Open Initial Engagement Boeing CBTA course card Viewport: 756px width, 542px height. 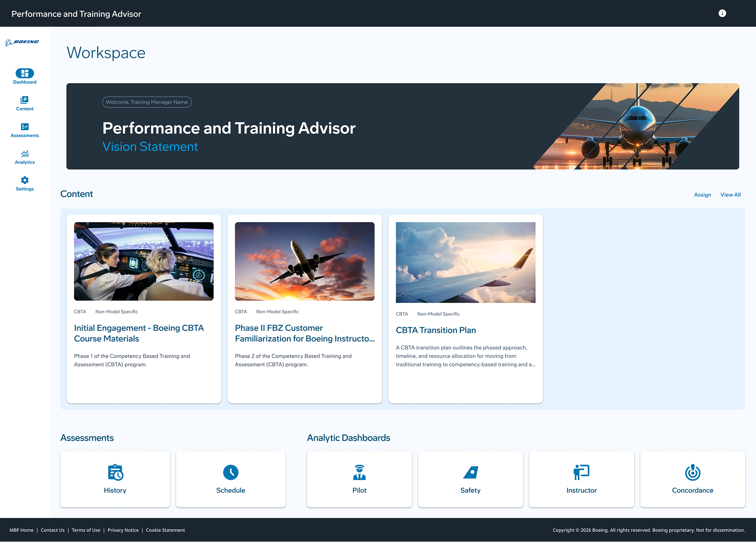pos(144,309)
